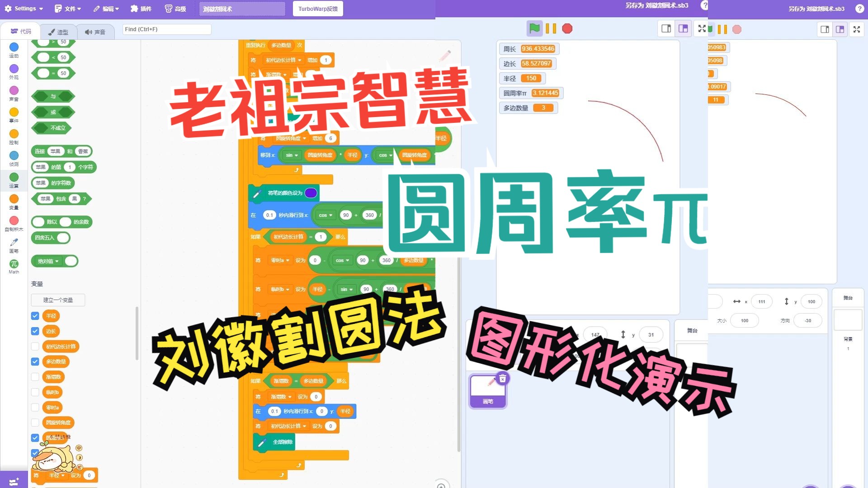Open sin dropdown in 移到 x block
Viewport: 868px width, 488px height.
pos(292,155)
